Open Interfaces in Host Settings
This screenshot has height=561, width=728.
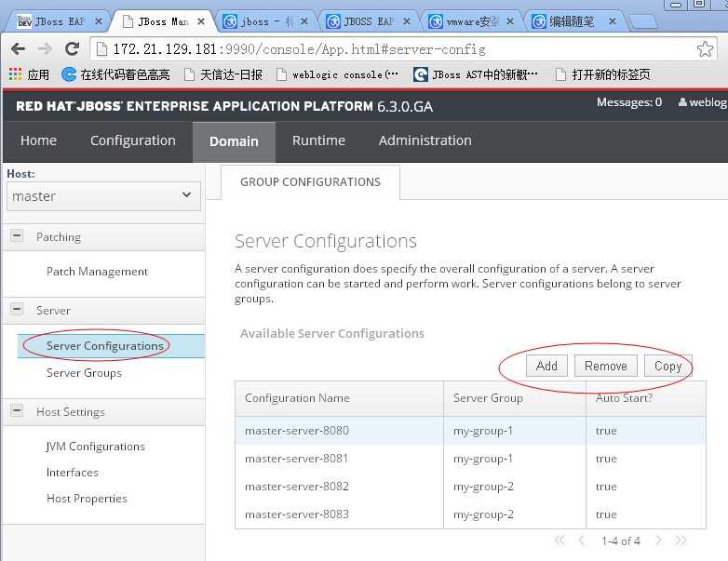(73, 473)
